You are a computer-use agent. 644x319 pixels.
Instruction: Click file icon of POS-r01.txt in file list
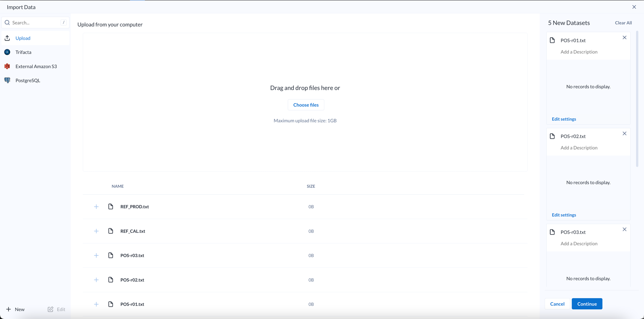click(111, 304)
